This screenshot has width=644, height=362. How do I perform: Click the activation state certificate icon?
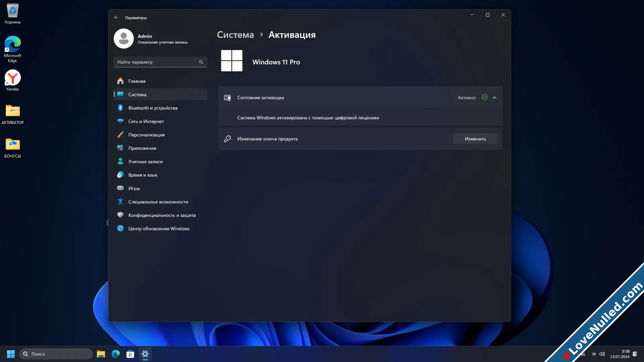pyautogui.click(x=227, y=98)
